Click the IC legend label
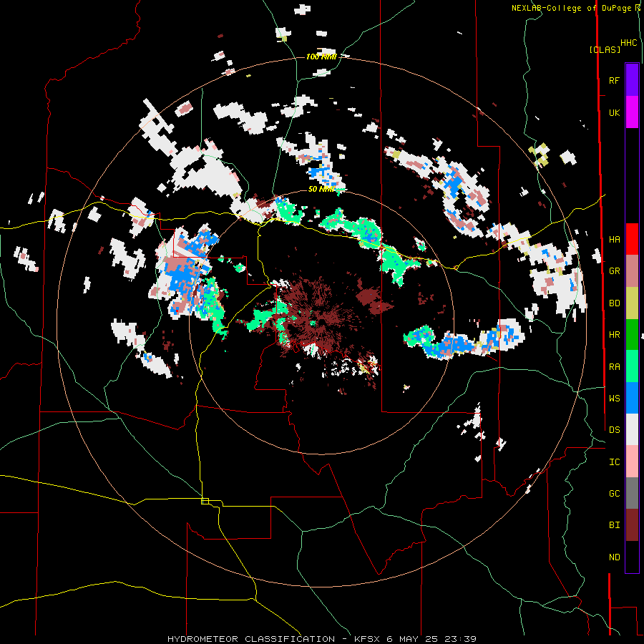Viewport: 644px width, 644px height. (x=614, y=462)
